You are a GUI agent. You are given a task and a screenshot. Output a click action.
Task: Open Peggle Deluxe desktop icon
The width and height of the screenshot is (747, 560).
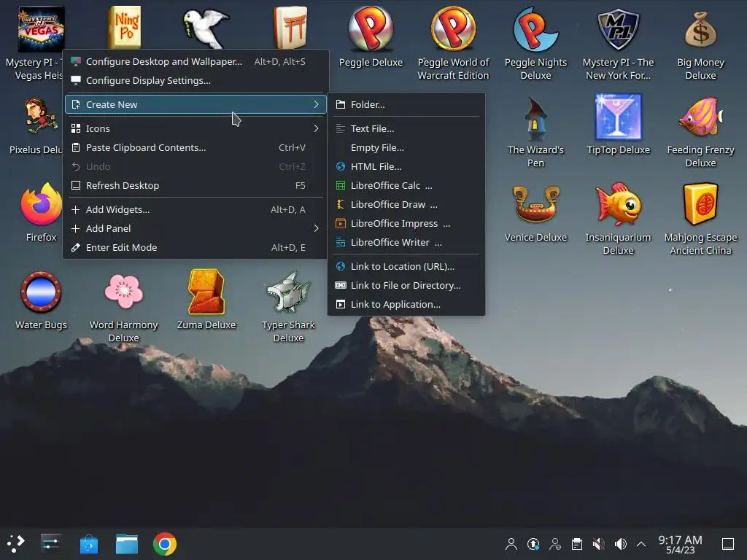(371, 29)
